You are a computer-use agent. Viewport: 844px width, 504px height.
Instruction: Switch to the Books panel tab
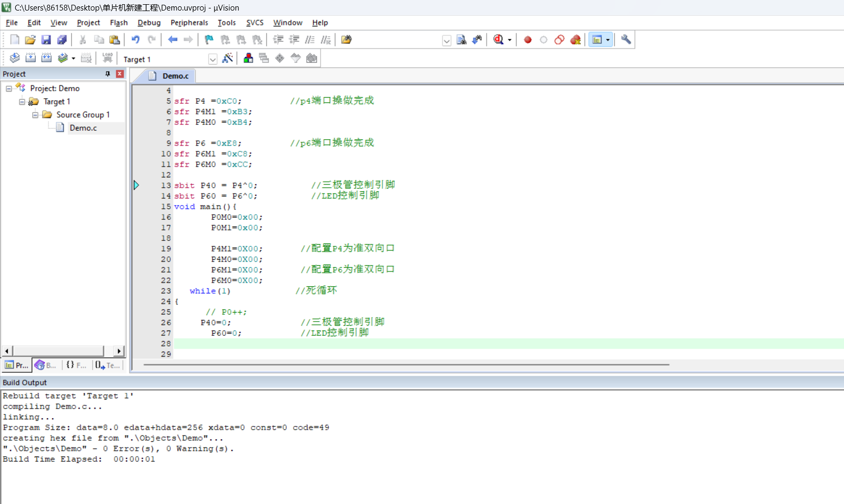(45, 365)
